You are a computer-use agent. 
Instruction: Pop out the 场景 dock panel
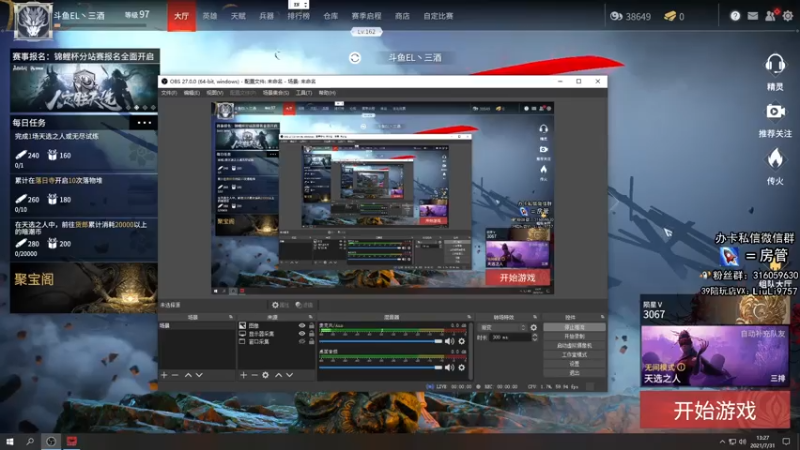point(231,317)
